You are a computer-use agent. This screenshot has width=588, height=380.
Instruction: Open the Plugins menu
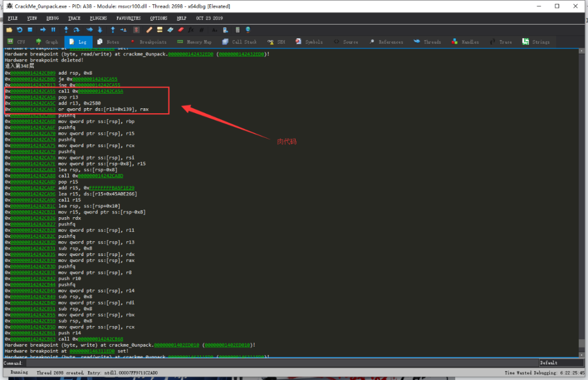point(100,18)
